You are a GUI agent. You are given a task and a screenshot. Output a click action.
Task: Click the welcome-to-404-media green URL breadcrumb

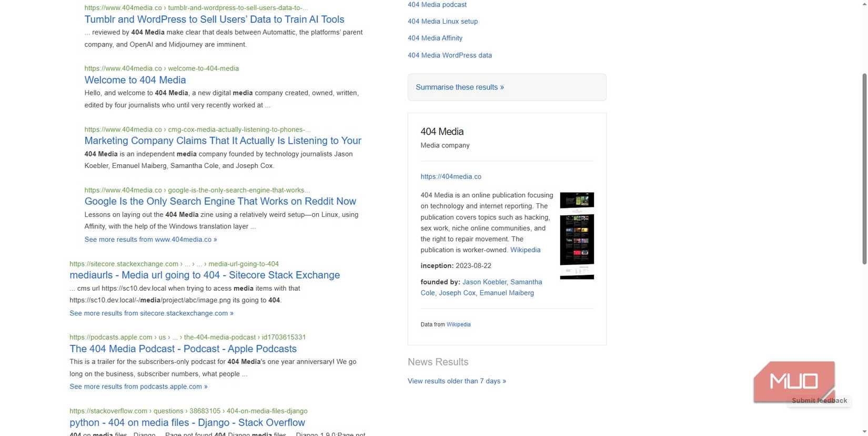[162, 68]
